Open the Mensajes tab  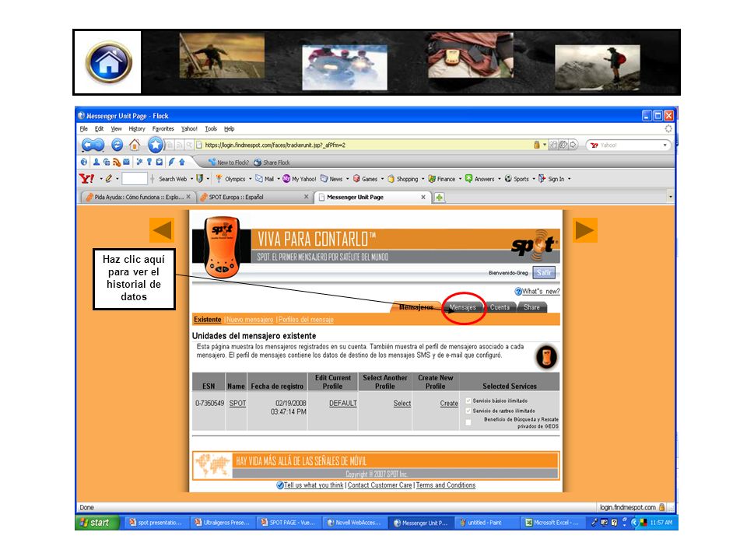tap(462, 308)
